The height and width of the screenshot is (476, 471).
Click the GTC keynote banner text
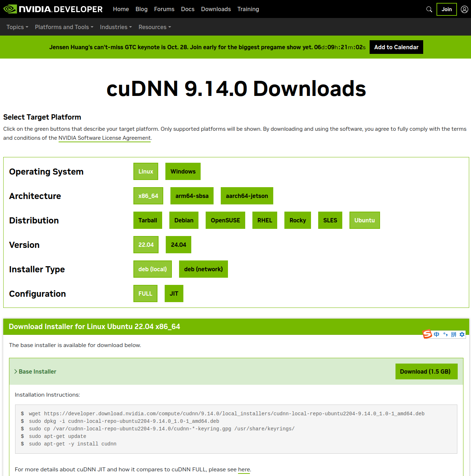[x=181, y=47]
